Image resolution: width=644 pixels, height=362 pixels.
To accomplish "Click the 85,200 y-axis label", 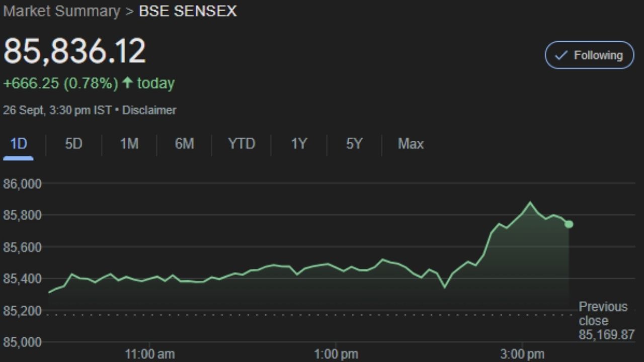I will (x=22, y=311).
